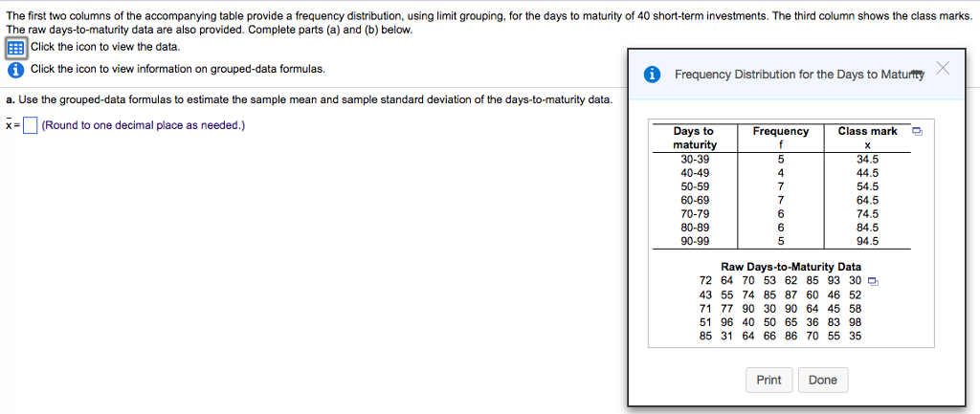
Task: Click the class mark value 94.5
Action: (x=867, y=242)
